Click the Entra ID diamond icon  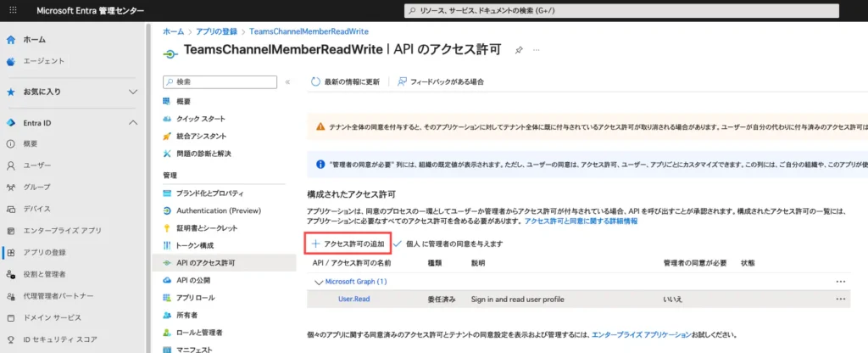(10, 122)
